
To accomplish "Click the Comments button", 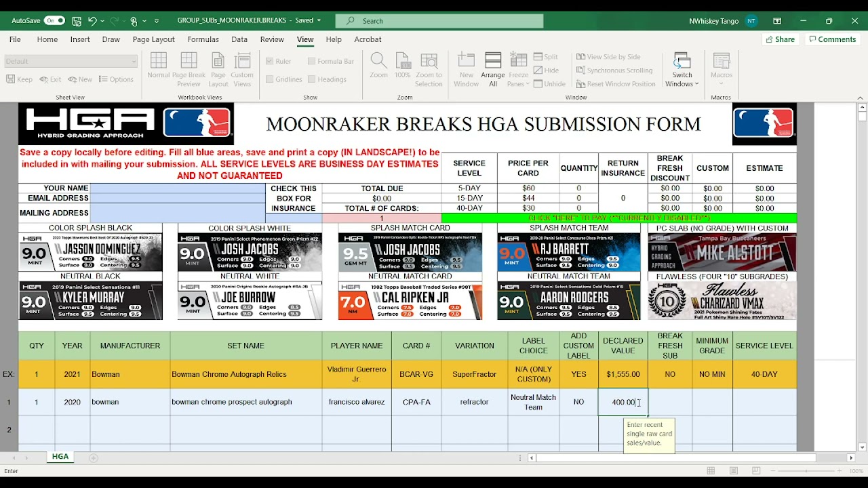I will coord(832,39).
